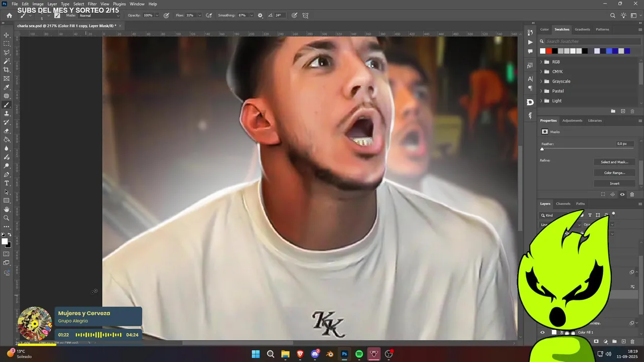The height and width of the screenshot is (362, 644).
Task: Select the Magic Wand tool
Action: pyautogui.click(x=7, y=61)
